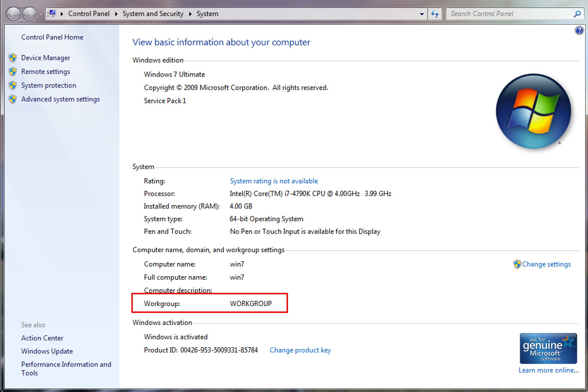
Task: Open System protection link
Action: (49, 85)
